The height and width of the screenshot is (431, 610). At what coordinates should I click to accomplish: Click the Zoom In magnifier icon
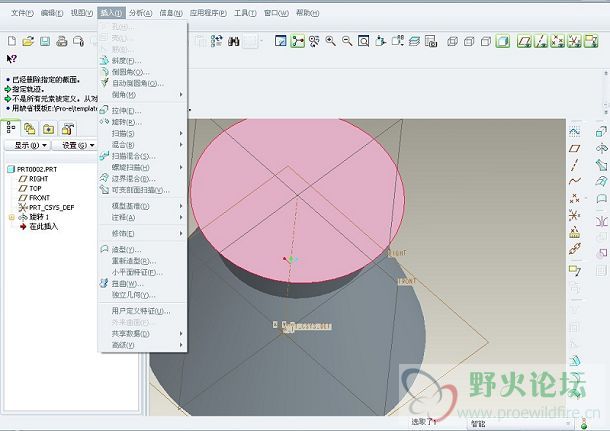[x=331, y=41]
